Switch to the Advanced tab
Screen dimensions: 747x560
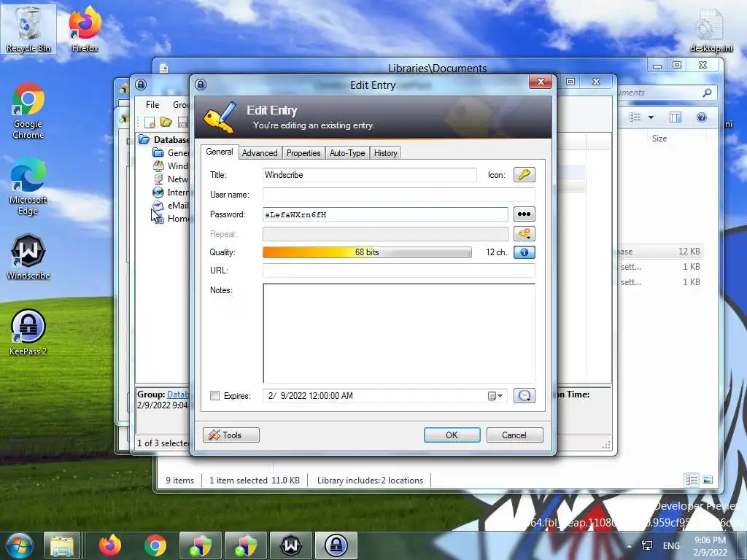tap(260, 153)
